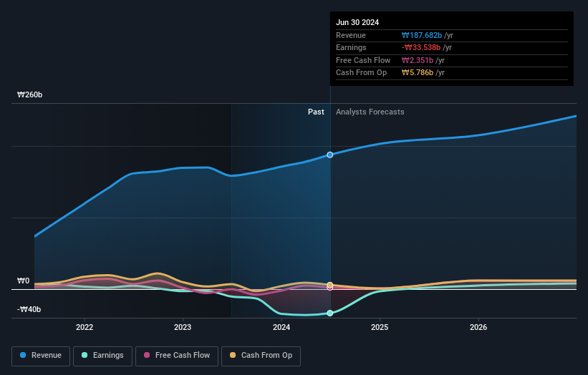Click the ₩2.351b free cash flow value

pyautogui.click(x=418, y=60)
